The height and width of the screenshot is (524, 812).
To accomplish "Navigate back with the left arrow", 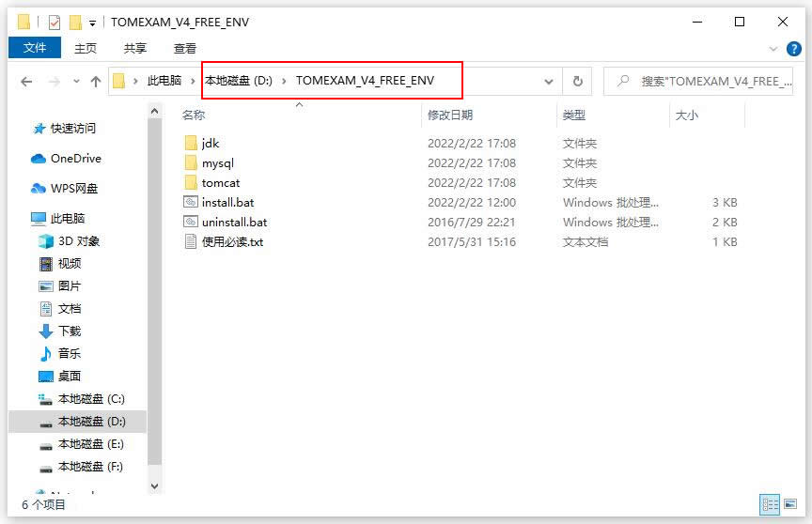I will pyautogui.click(x=26, y=81).
